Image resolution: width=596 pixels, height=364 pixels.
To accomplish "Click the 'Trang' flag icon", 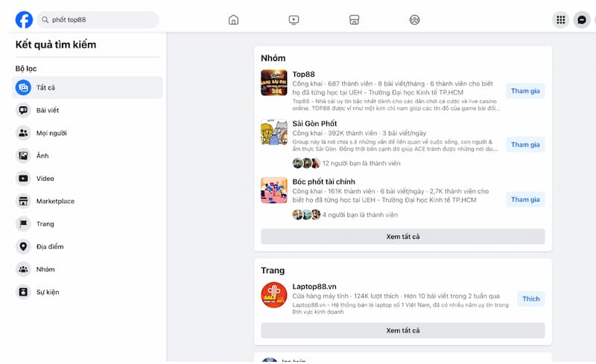I will pyautogui.click(x=23, y=224).
